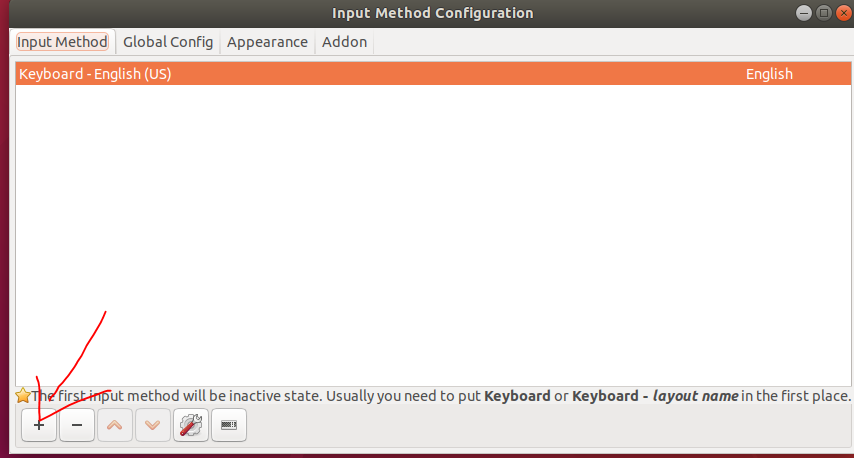Remove the selected input method
The height and width of the screenshot is (458, 854).
click(x=77, y=425)
